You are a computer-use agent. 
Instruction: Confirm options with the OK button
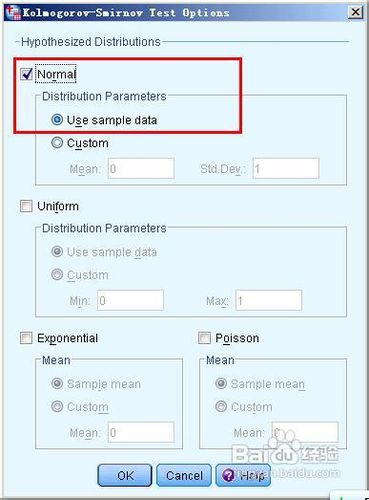click(x=125, y=475)
